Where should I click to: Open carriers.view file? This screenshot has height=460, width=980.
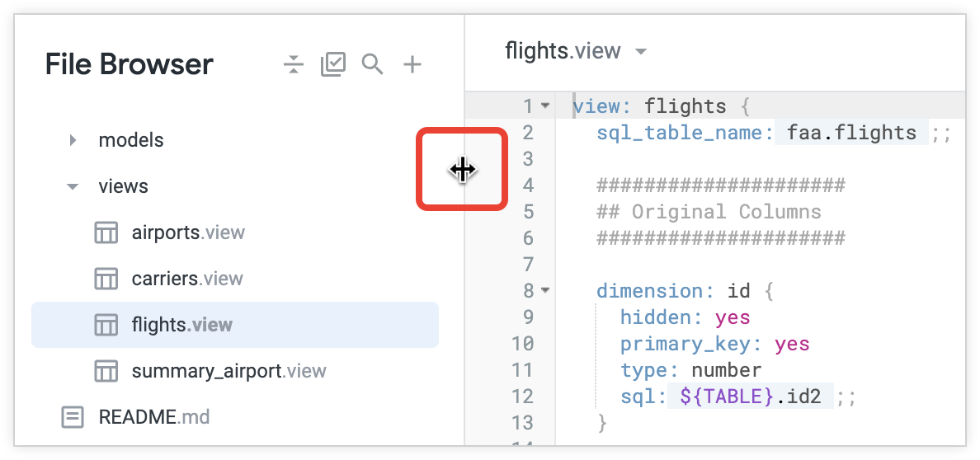(187, 279)
